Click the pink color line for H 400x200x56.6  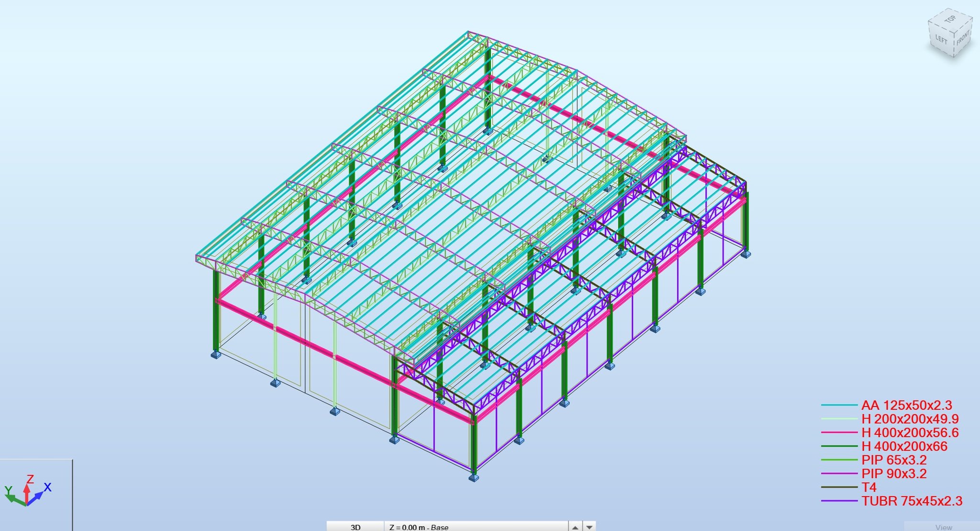click(839, 432)
